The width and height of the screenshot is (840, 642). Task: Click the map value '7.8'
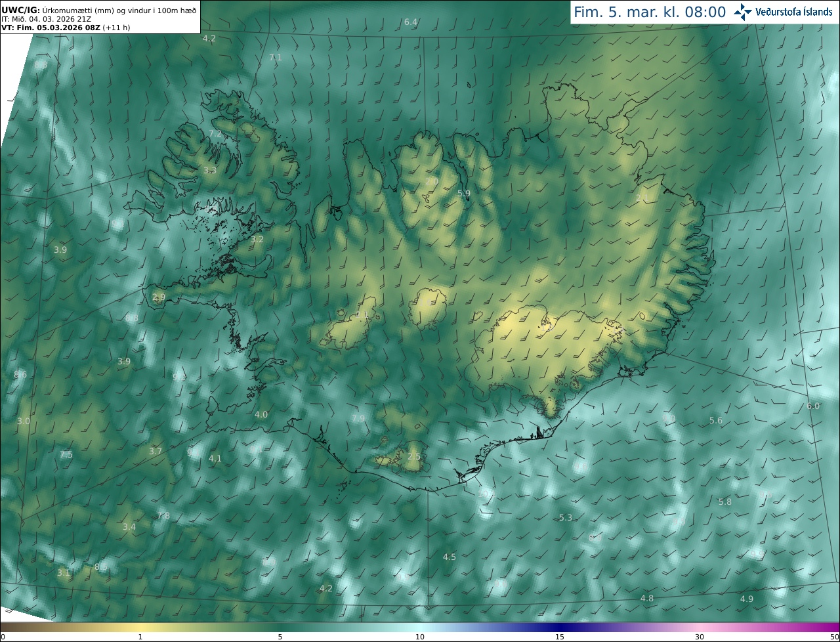pos(163,516)
